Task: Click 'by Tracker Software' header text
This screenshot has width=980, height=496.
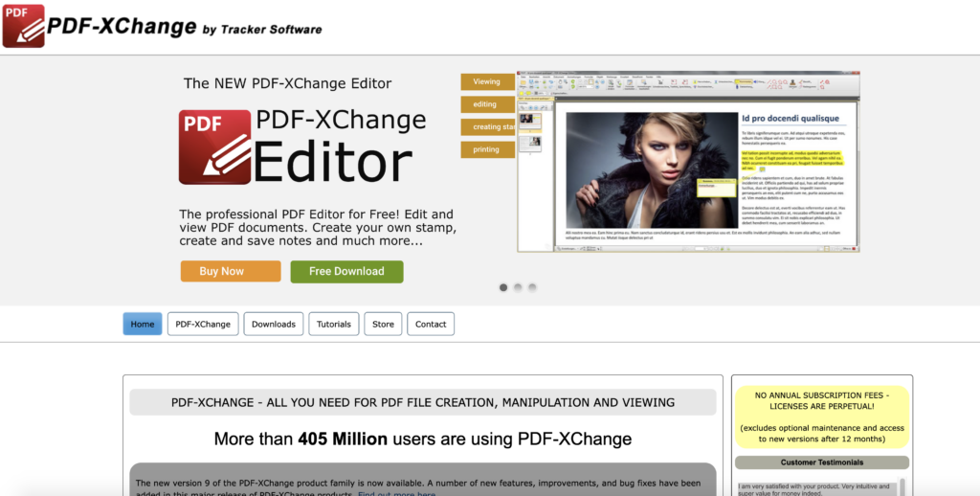Action: pos(262,30)
